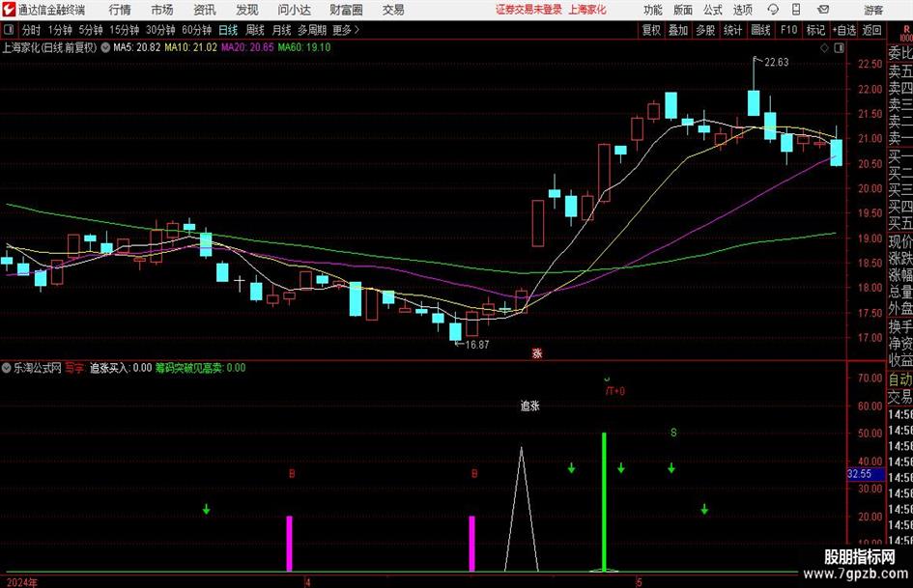Click the green S sell signal marker
Viewport: 913px width, 588px height.
tap(673, 433)
